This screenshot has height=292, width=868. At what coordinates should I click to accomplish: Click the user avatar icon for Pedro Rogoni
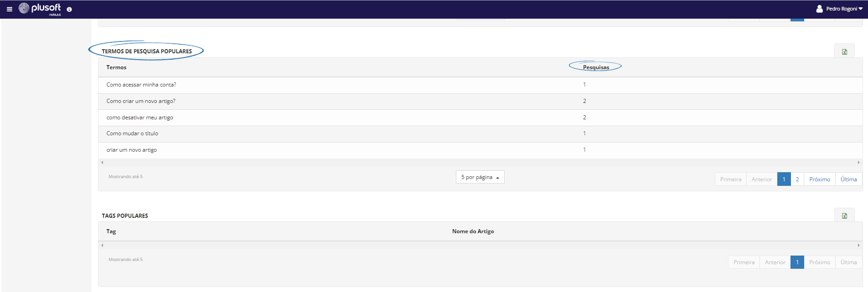point(819,9)
